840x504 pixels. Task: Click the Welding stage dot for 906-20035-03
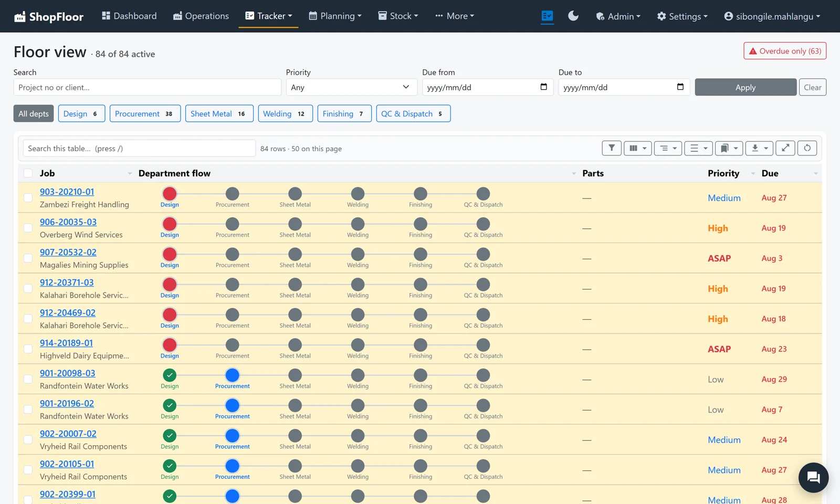pyautogui.click(x=358, y=224)
